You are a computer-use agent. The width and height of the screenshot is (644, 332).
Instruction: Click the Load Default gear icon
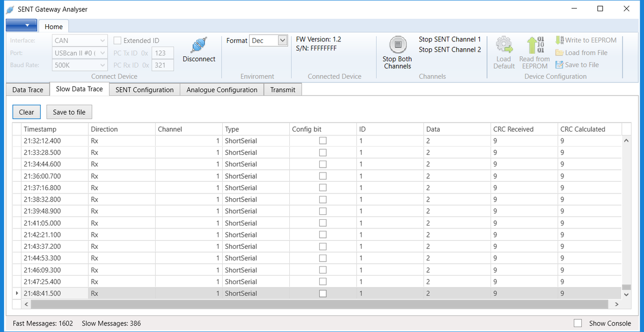tap(503, 45)
